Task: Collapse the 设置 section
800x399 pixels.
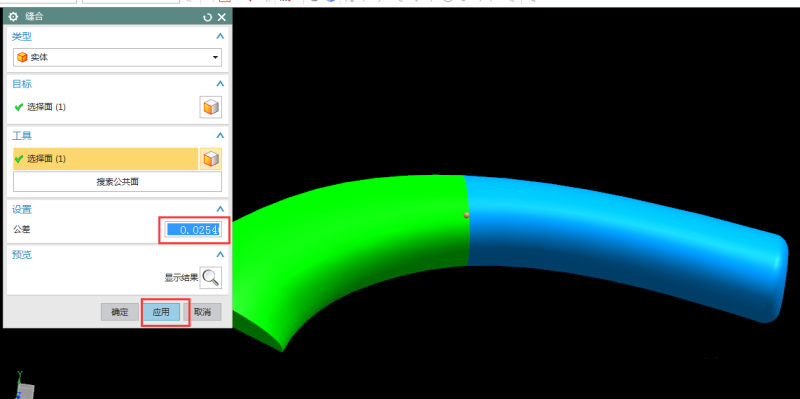Action: tap(220, 209)
